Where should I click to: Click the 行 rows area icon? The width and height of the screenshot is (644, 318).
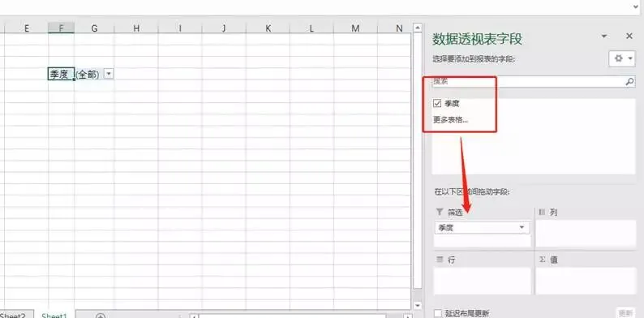tap(439, 260)
